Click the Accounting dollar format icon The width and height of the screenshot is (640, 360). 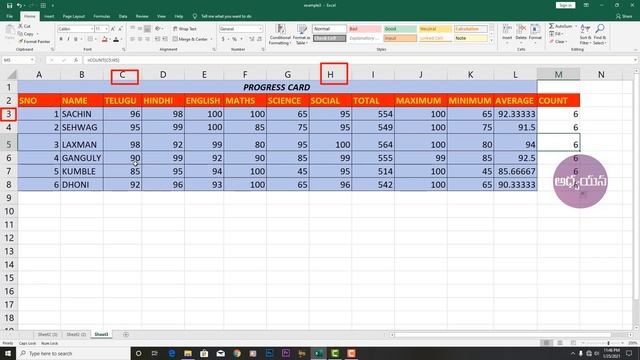tap(223, 39)
